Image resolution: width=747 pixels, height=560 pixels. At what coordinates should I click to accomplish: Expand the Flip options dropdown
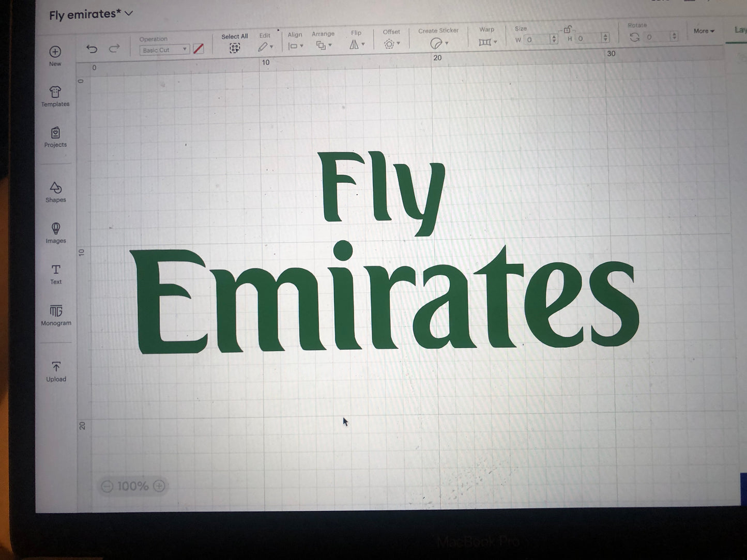(x=363, y=44)
